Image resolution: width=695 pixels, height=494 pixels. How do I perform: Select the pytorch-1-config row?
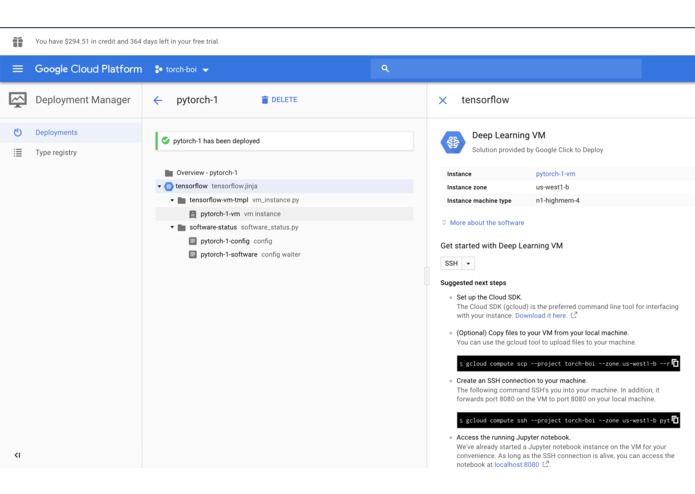pos(285,241)
